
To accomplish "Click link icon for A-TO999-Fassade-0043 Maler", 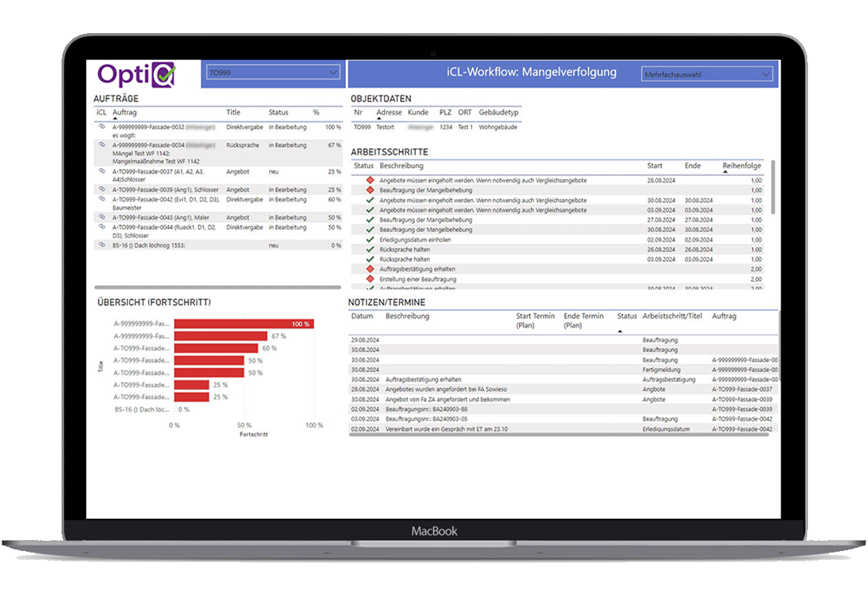I will [101, 217].
